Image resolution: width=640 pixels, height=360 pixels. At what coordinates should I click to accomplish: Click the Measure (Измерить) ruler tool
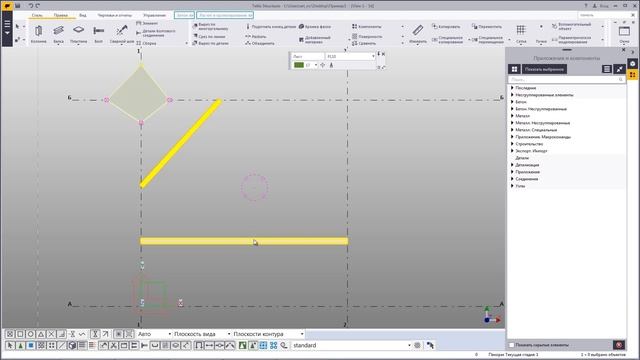coord(418,33)
